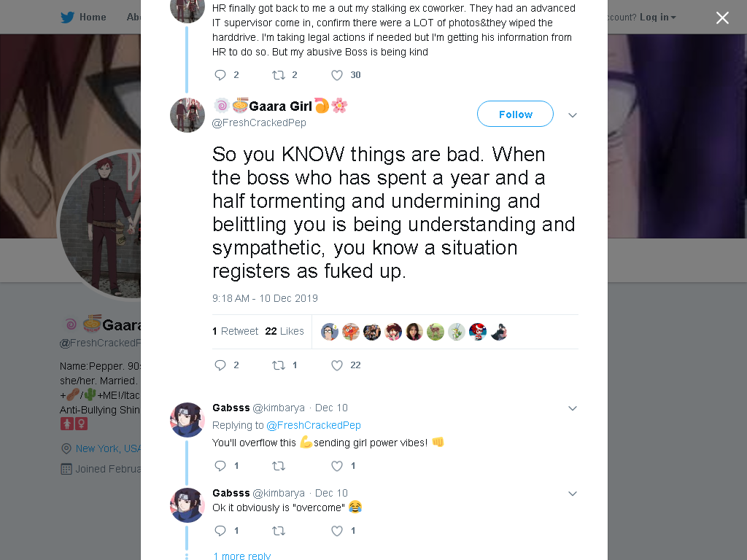This screenshot has width=747, height=560.
Task: Reply to the main tweet about the boss
Action: (x=220, y=365)
